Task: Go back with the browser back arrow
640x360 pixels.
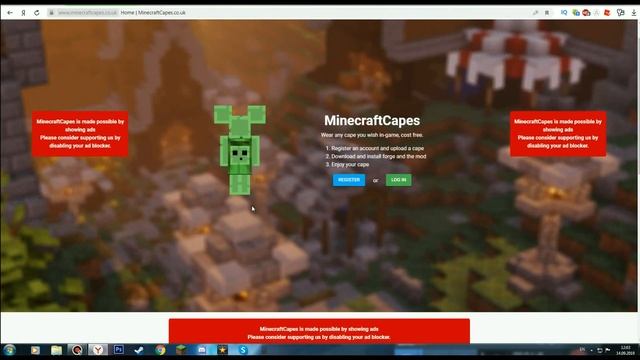Action: pyautogui.click(x=10, y=13)
